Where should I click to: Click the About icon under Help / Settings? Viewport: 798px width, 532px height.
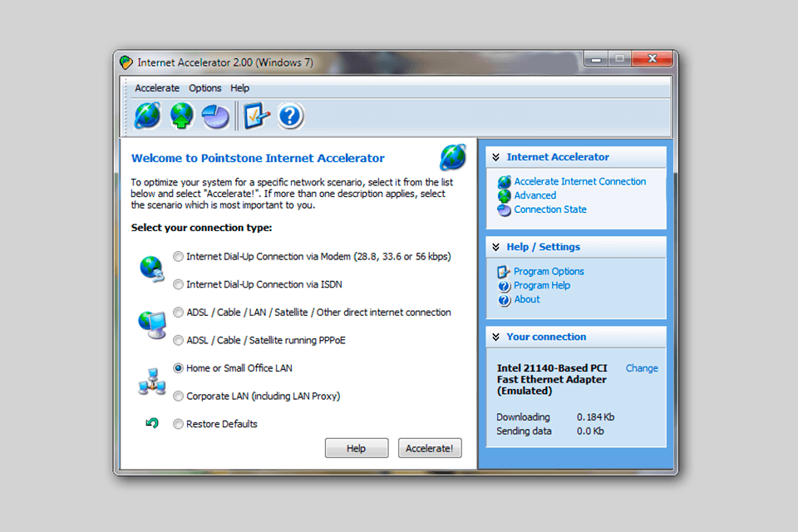click(505, 299)
